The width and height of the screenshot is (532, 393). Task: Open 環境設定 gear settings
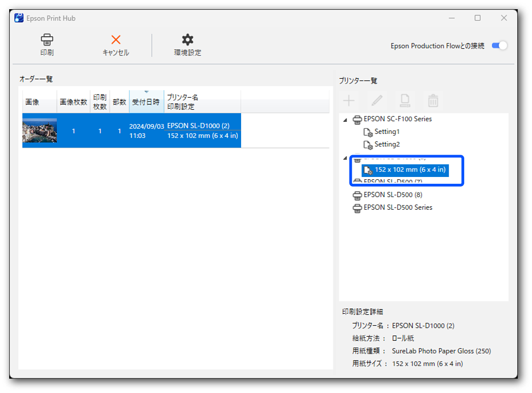[x=188, y=40]
